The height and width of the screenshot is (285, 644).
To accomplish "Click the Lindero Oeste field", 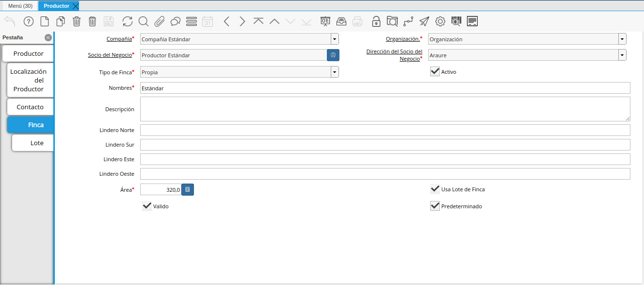I will tap(385, 174).
